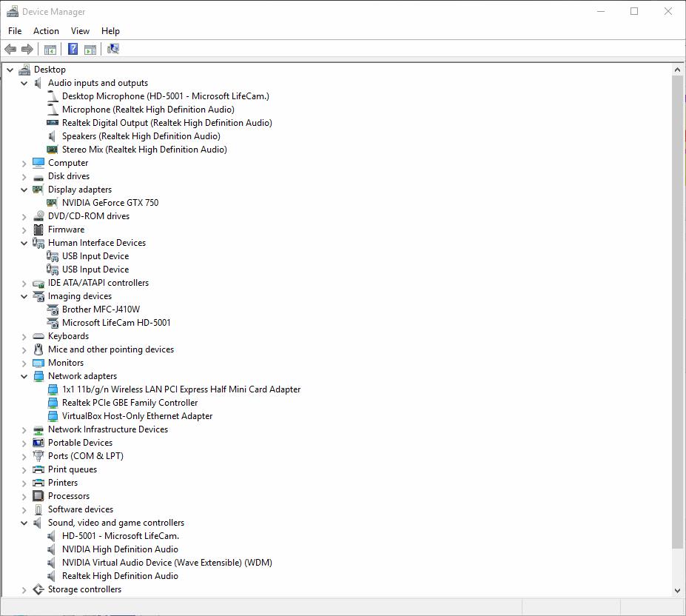The image size is (686, 616).
Task: Click the Realtek Digital Output device icon
Action: 52,123
